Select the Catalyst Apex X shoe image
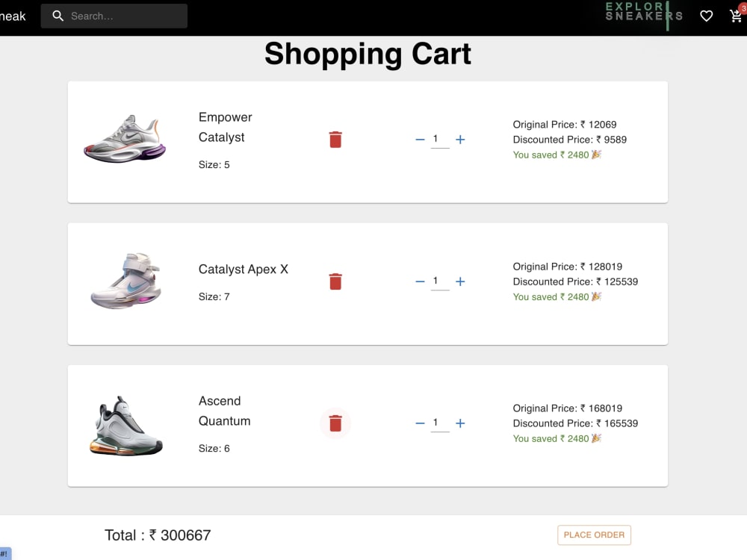747x560 pixels. 126,281
